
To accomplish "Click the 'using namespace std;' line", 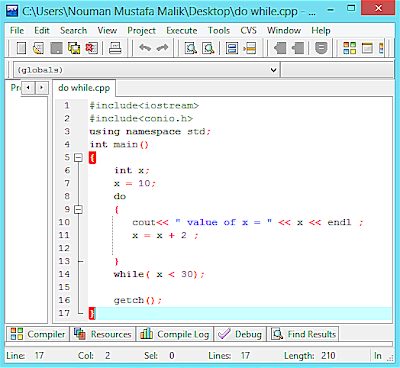I will pyautogui.click(x=150, y=132).
